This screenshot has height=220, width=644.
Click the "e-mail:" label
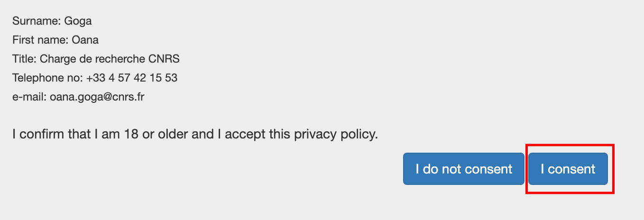tap(29, 97)
